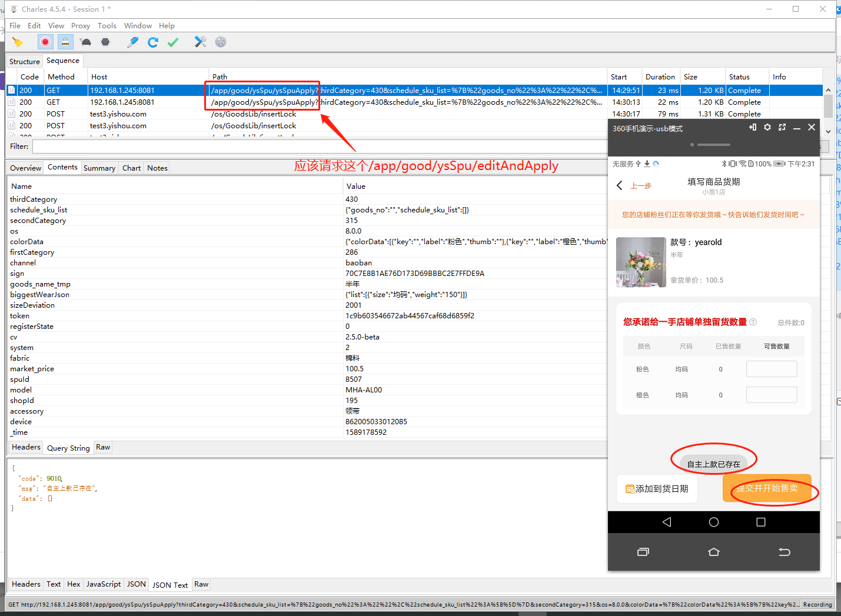
Task: Open the Summary tab
Action: point(99,168)
